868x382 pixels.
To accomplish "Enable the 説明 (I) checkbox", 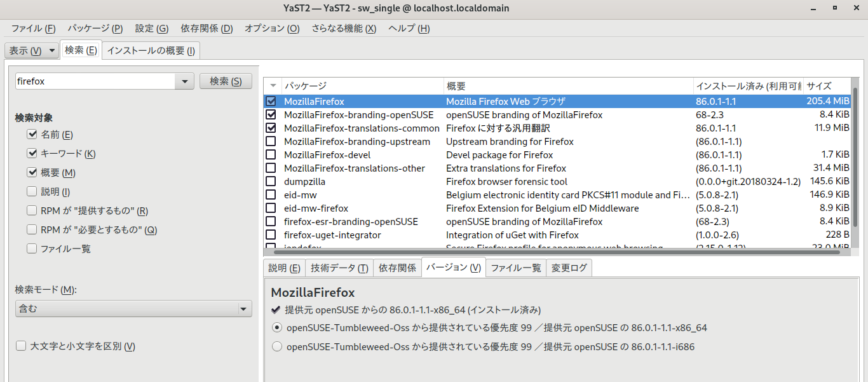I will [x=32, y=192].
